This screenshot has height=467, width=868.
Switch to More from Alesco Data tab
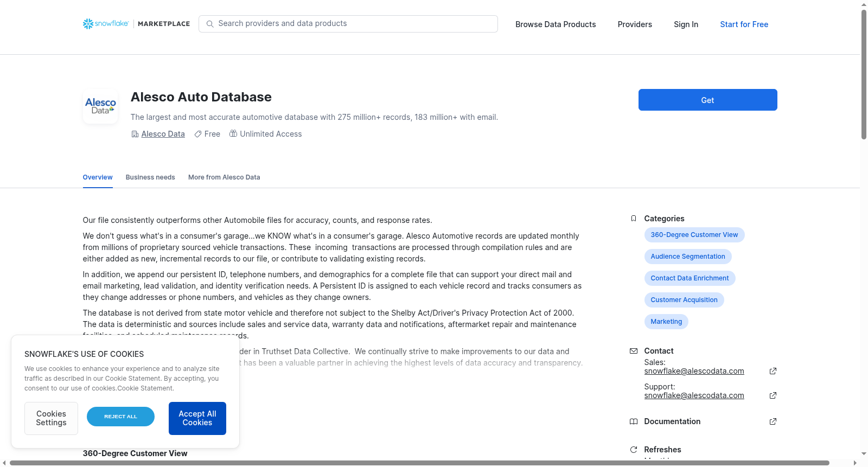(x=224, y=177)
